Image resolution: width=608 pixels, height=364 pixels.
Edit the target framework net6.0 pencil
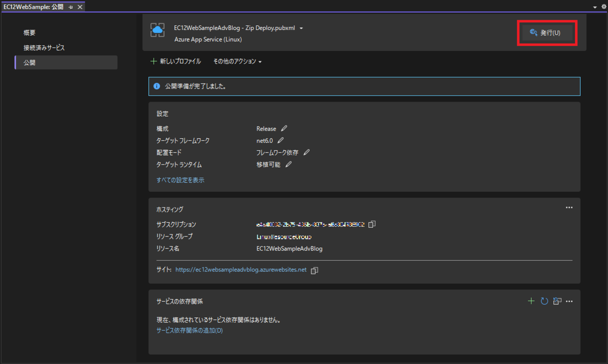(281, 140)
